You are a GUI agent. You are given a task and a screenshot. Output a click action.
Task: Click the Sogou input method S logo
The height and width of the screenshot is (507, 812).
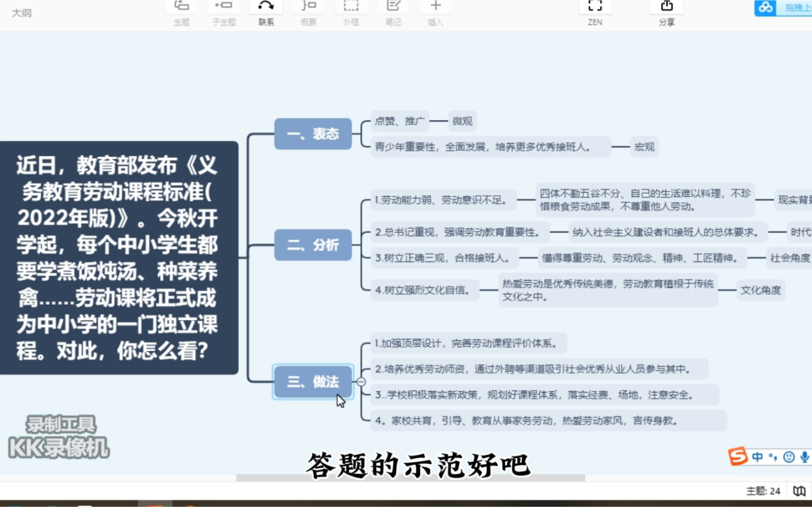738,457
